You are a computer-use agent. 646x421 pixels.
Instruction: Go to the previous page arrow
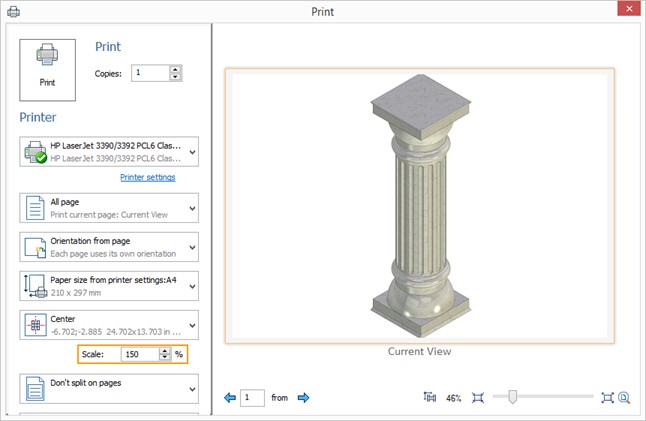coord(230,398)
